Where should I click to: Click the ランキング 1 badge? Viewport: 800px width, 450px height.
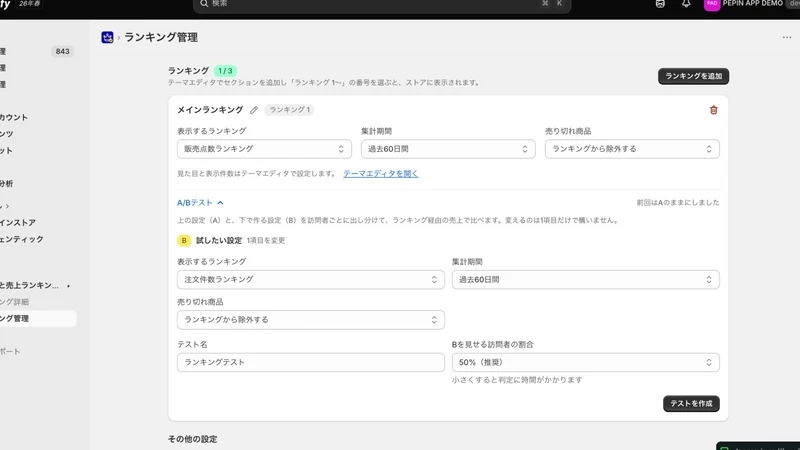(x=289, y=110)
